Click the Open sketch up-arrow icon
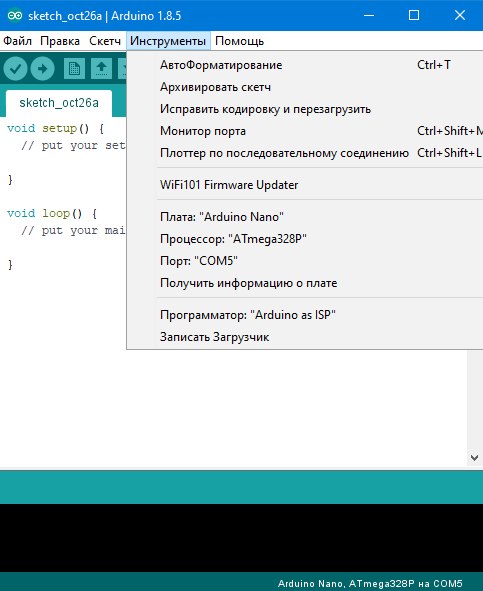This screenshot has width=483, height=591. click(x=101, y=69)
